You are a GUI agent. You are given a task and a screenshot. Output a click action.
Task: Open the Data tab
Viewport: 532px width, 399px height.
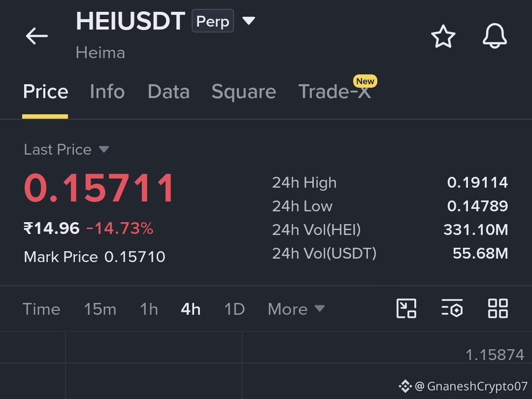point(168,92)
